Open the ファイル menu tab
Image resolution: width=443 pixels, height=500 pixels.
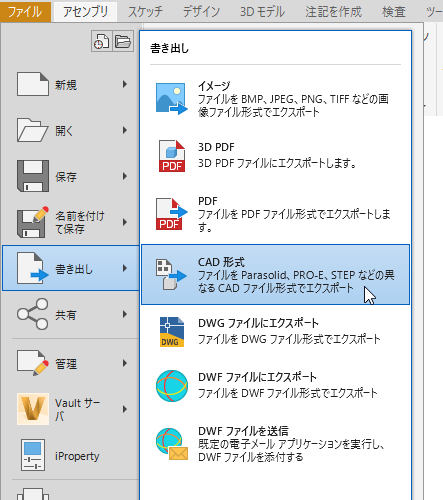pos(25,12)
